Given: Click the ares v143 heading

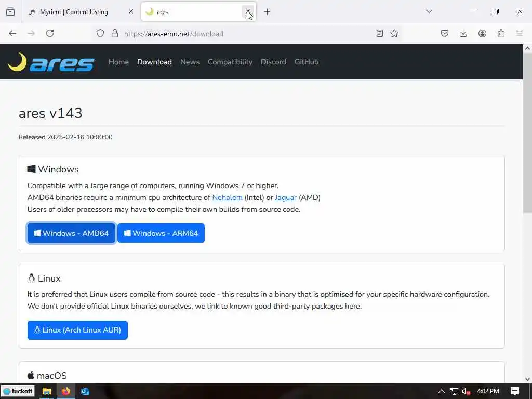Looking at the screenshot, I should [x=50, y=113].
